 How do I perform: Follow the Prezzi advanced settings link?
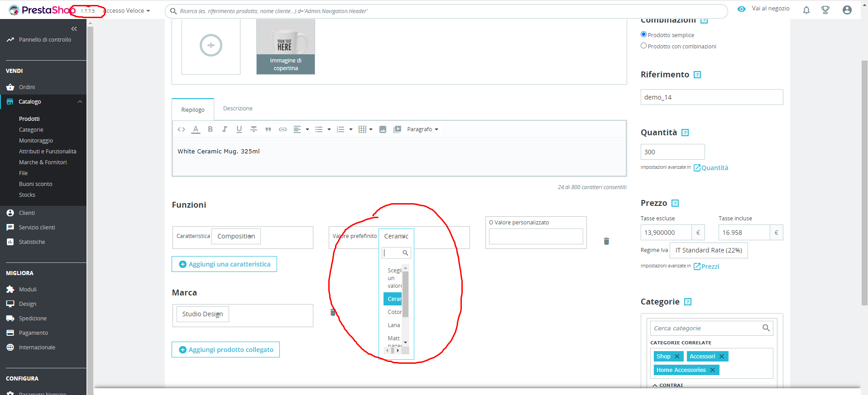coord(706,267)
